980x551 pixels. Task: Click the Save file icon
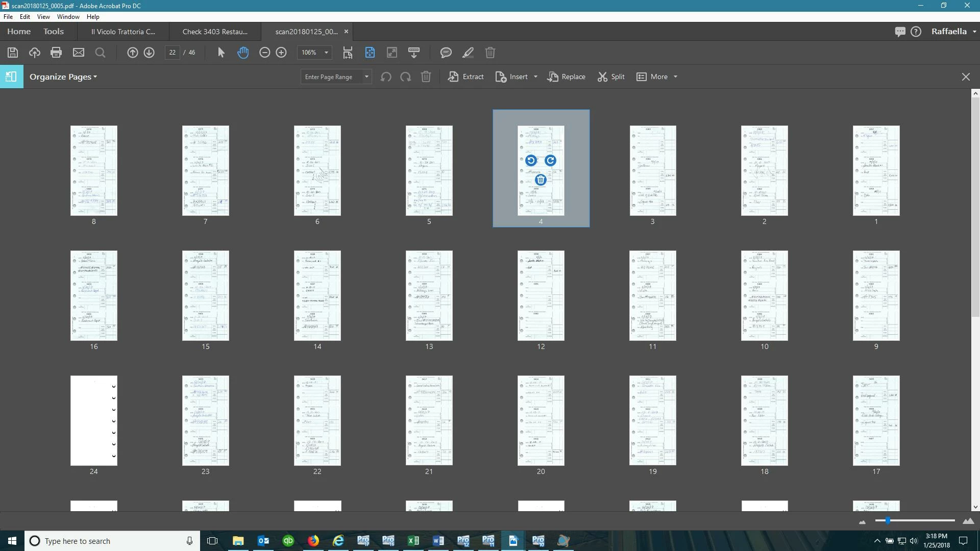(x=13, y=53)
